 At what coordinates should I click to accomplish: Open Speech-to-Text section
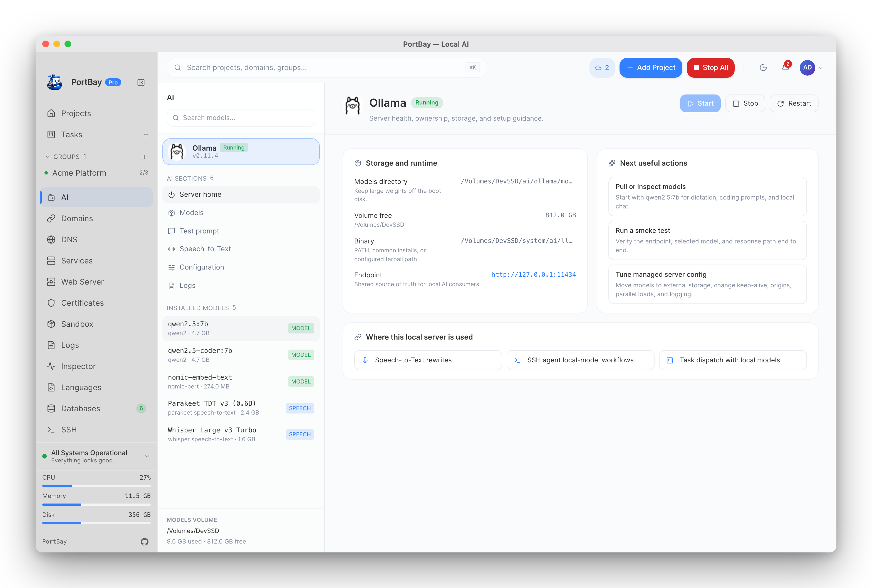click(241, 249)
